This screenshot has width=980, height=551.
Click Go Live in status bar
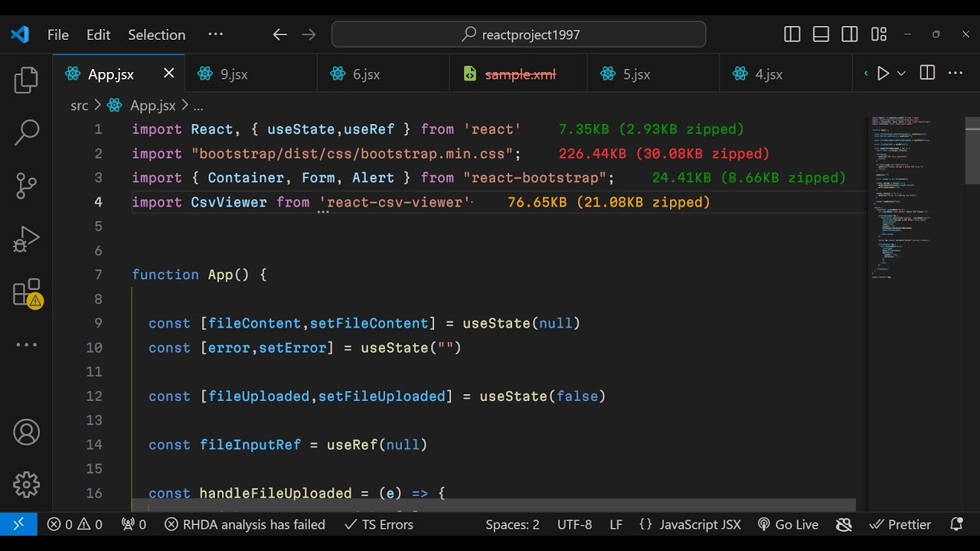788,524
